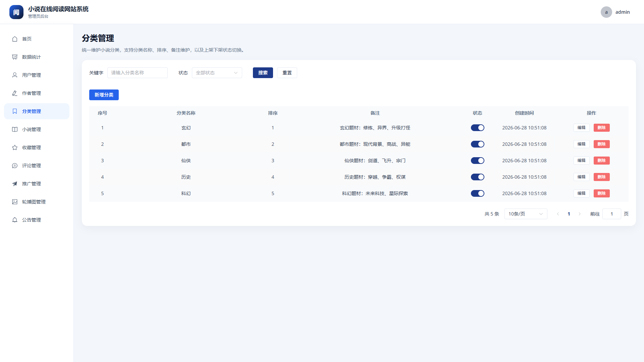644x362 pixels.
Task: Click the 新增分类 button
Action: pyautogui.click(x=104, y=95)
